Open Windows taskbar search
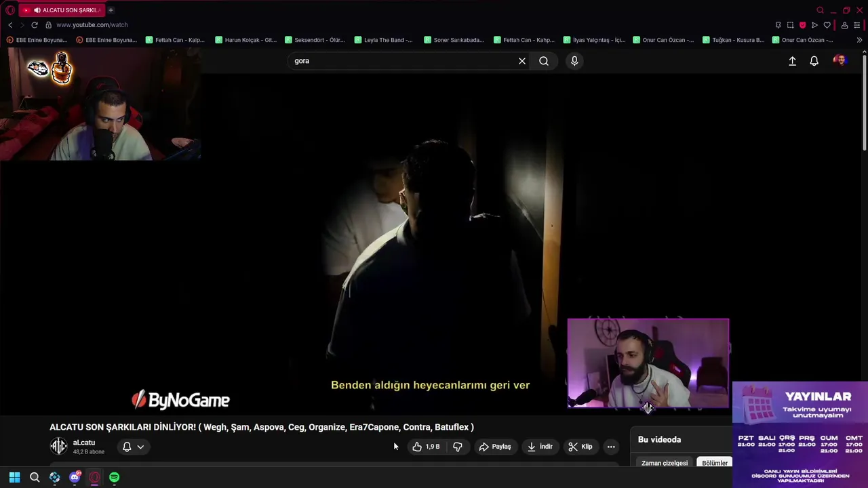This screenshot has height=488, width=868. pos(35,477)
